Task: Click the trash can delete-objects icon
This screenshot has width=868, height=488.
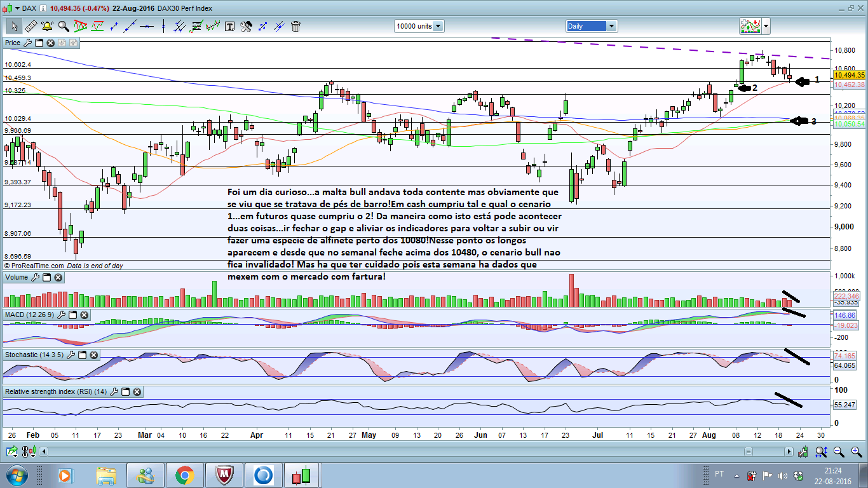Action: click(x=295, y=26)
